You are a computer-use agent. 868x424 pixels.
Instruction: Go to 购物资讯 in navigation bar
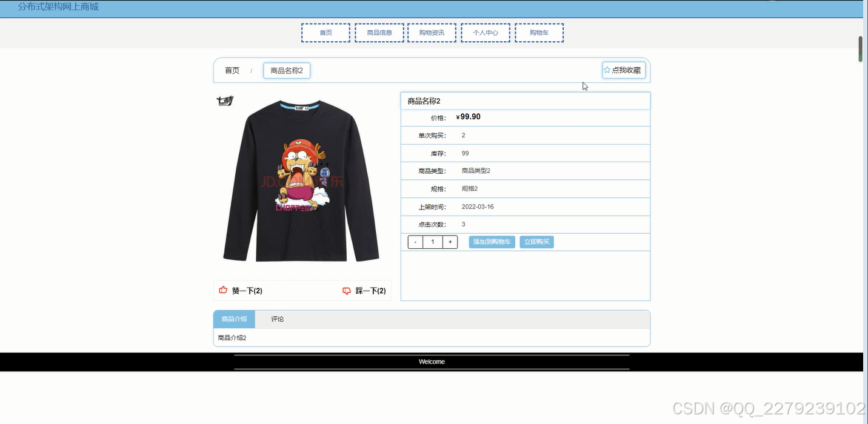(432, 33)
